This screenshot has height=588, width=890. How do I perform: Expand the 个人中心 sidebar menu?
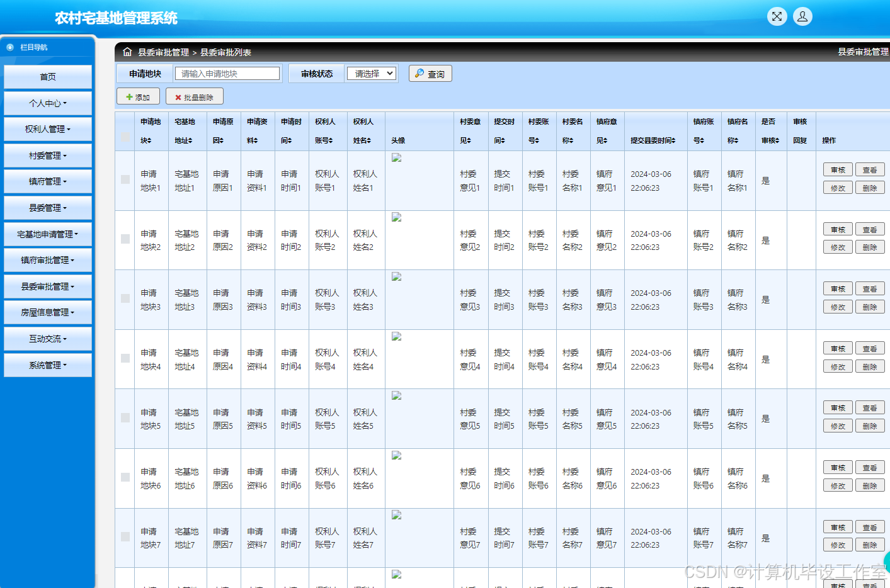click(48, 103)
